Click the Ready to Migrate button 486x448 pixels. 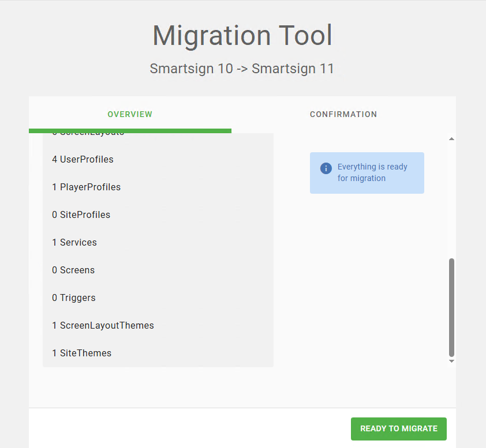399,428
